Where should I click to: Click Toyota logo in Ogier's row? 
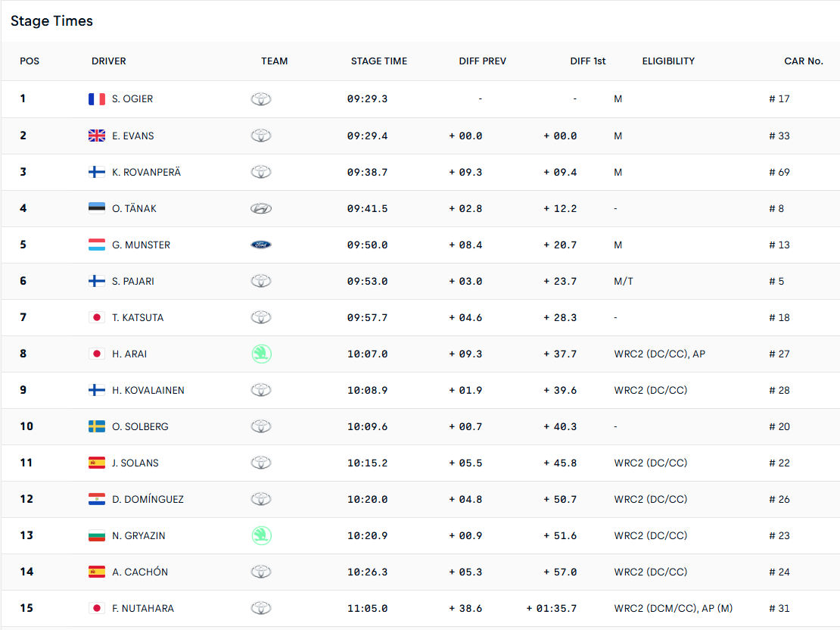point(261,99)
